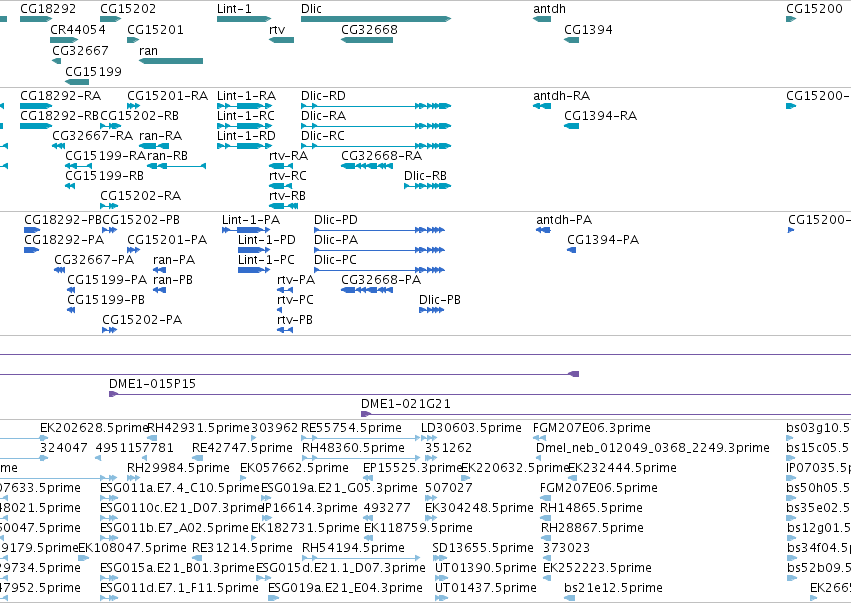Screen dimensions: 851x603
Task: Click EST LD30603.5prime
Action: point(429,438)
